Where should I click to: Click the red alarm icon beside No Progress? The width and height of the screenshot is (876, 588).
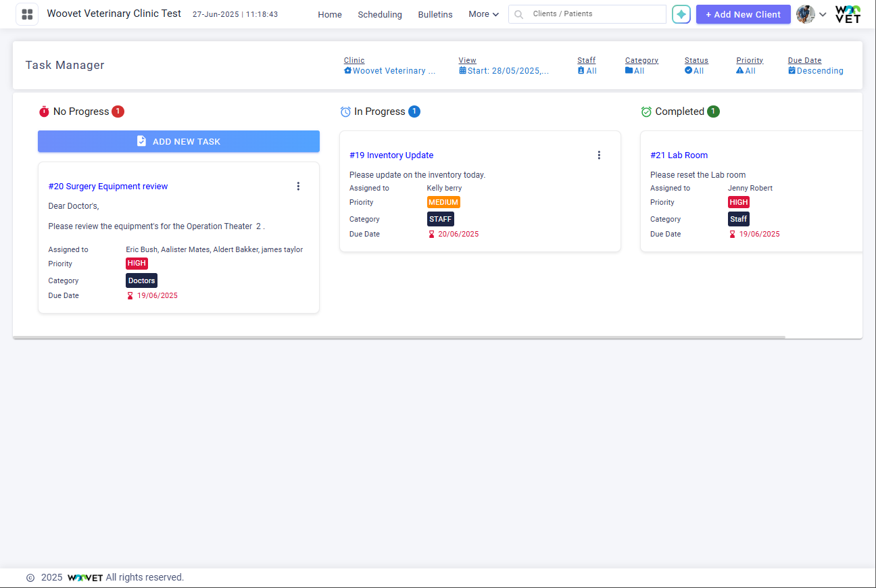pyautogui.click(x=45, y=111)
